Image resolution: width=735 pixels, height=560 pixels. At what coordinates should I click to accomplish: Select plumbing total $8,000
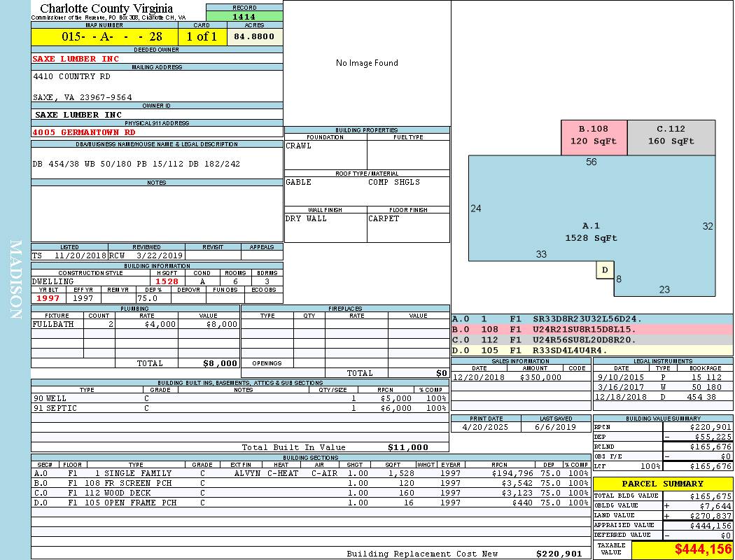click(220, 363)
